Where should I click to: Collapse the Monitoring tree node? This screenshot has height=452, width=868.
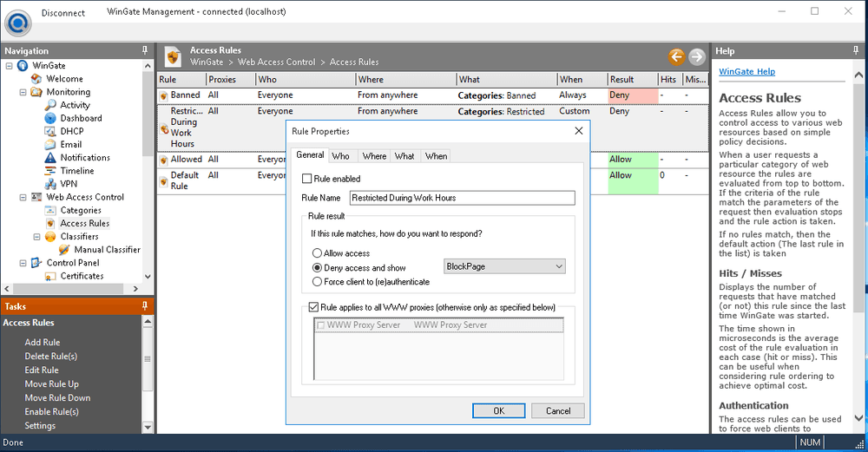pos(23,92)
